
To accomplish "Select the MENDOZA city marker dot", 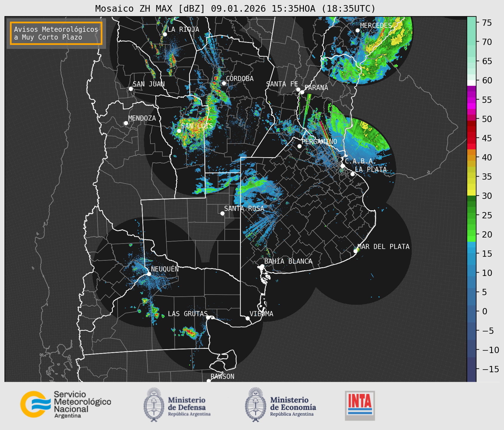I will [x=126, y=123].
